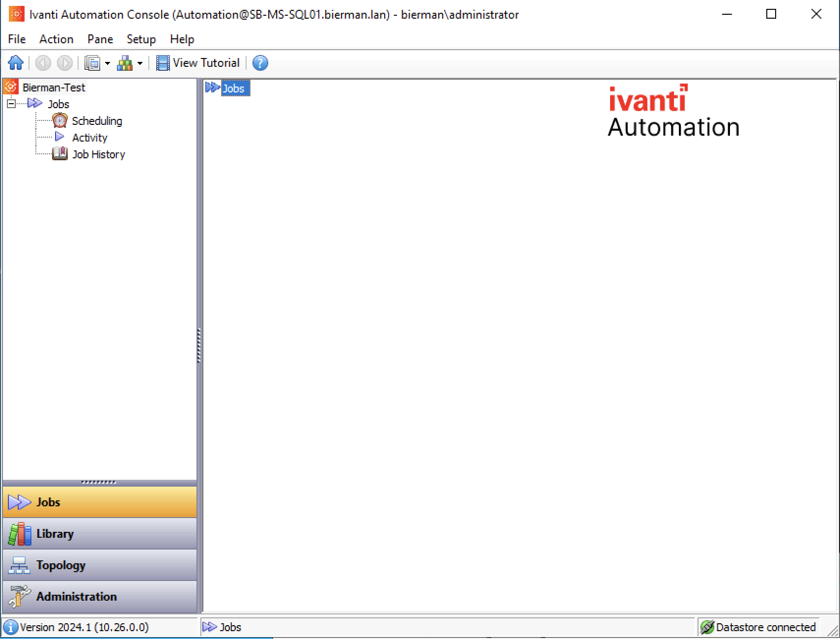Image resolution: width=840 pixels, height=639 pixels.
Task: Select Jobs in the navigation tree
Action: 58,104
